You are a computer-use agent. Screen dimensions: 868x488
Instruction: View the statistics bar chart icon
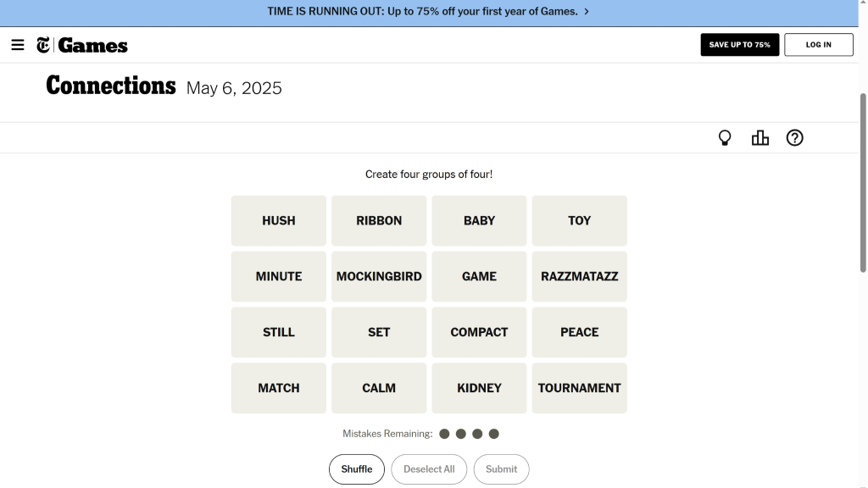(760, 138)
